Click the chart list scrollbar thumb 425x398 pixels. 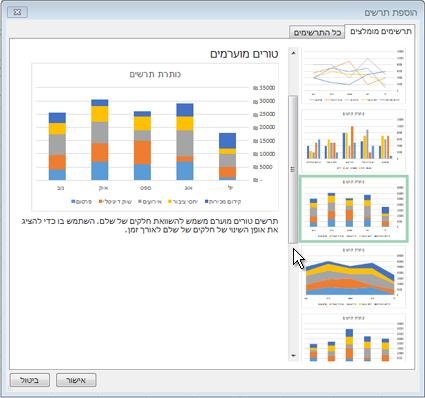pos(293,169)
